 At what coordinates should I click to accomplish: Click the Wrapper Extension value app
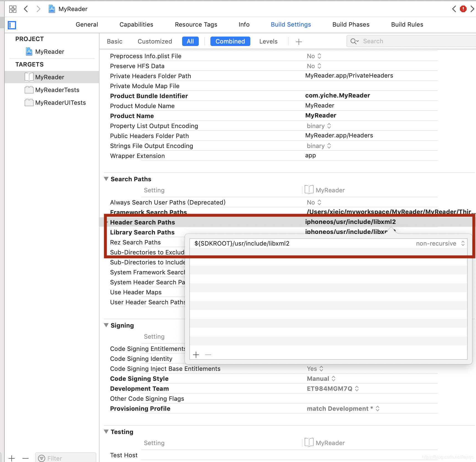[x=310, y=155]
